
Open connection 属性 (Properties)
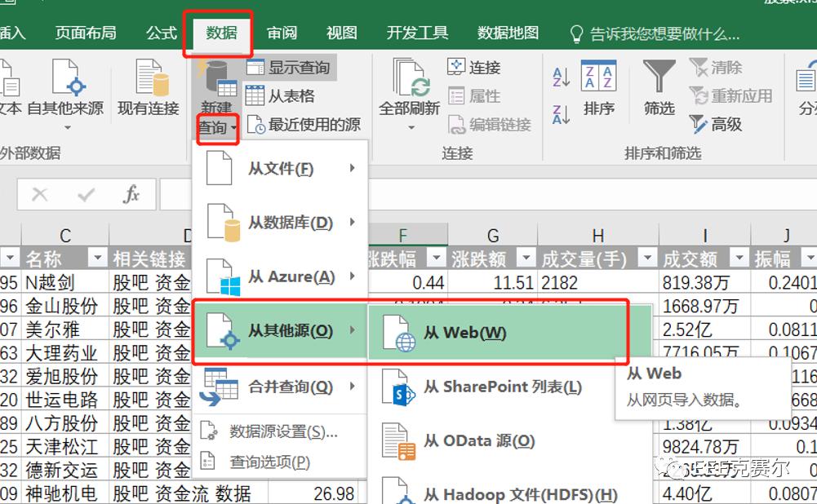471,95
